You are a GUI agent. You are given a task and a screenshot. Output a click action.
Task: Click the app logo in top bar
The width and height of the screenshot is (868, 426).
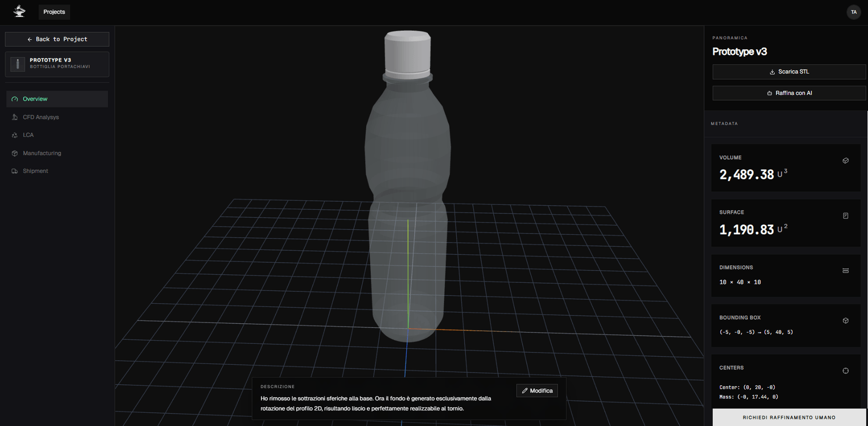pos(19,11)
